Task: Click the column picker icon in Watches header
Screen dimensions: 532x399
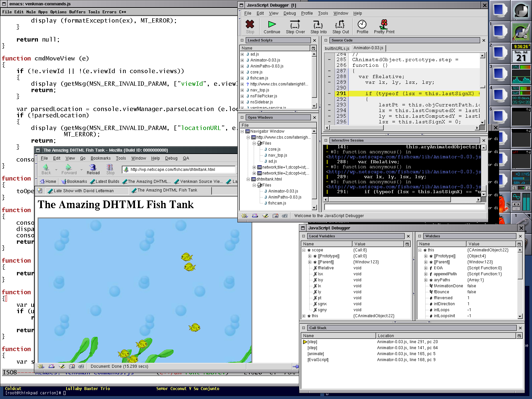Action: click(519, 244)
